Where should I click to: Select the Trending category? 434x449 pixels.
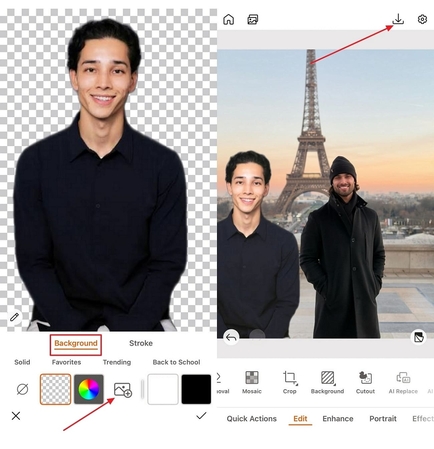pyautogui.click(x=117, y=362)
